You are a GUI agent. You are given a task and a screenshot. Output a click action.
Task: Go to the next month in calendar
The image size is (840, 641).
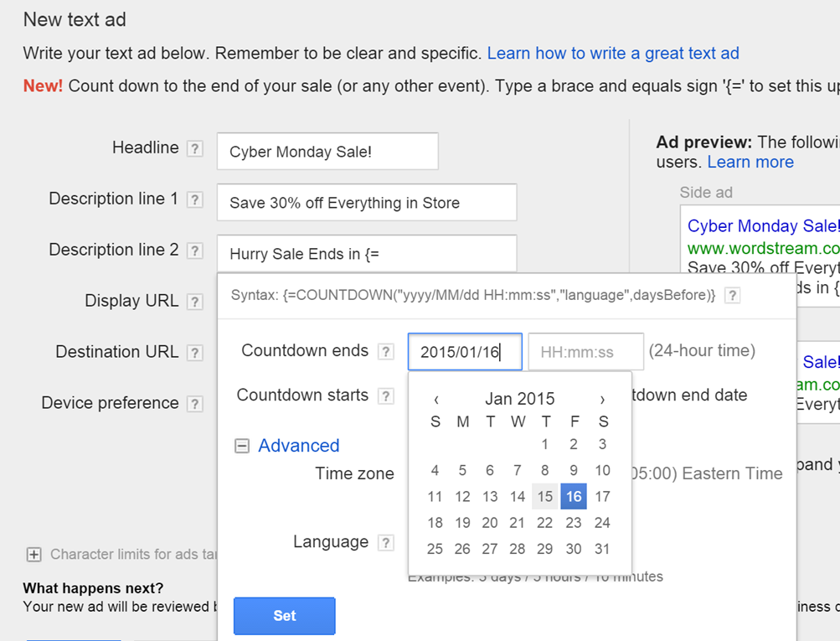[x=602, y=400]
